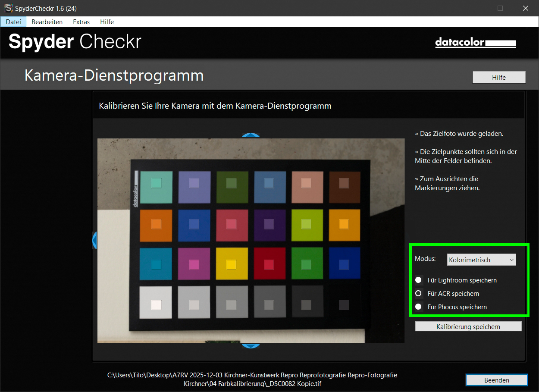Open the Modus Kolorimetrisch dropdown
539x392 pixels.
(x=481, y=260)
